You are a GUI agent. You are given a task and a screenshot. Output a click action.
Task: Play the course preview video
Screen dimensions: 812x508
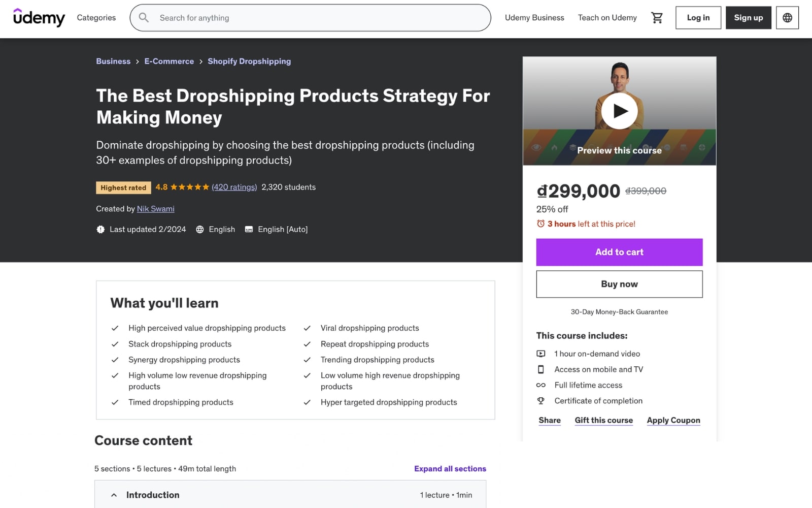619,111
